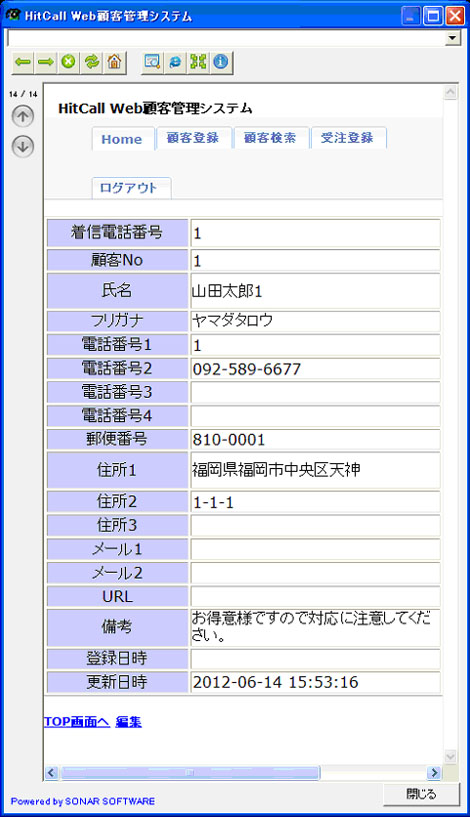The height and width of the screenshot is (817, 470).
Task: Go to the home page icon
Action: [114, 63]
